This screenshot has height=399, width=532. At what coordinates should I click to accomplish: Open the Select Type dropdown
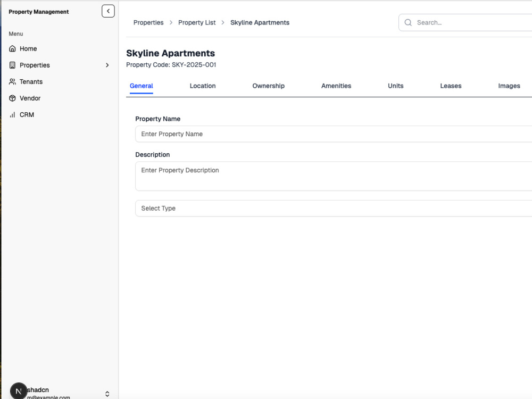(334, 209)
